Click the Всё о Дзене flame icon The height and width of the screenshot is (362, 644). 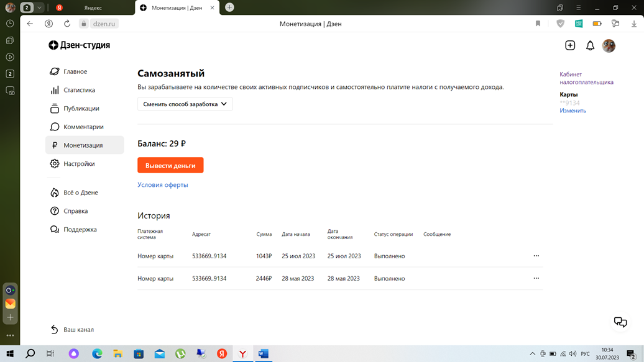54,192
